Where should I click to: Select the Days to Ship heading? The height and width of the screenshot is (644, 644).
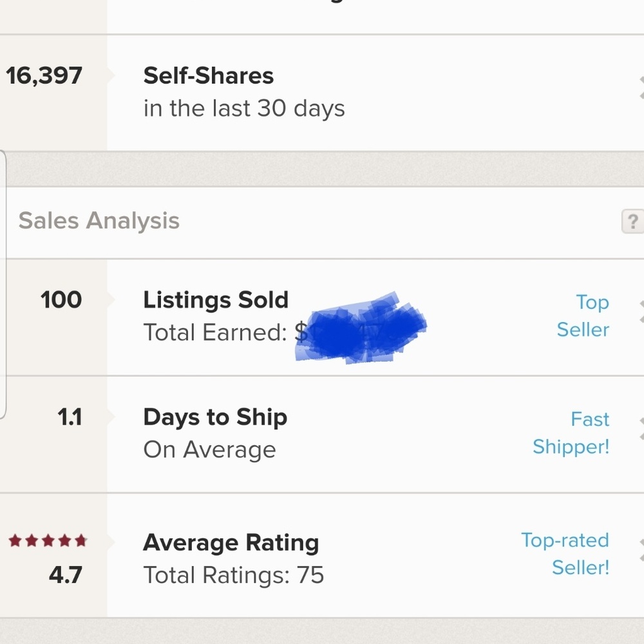215,417
